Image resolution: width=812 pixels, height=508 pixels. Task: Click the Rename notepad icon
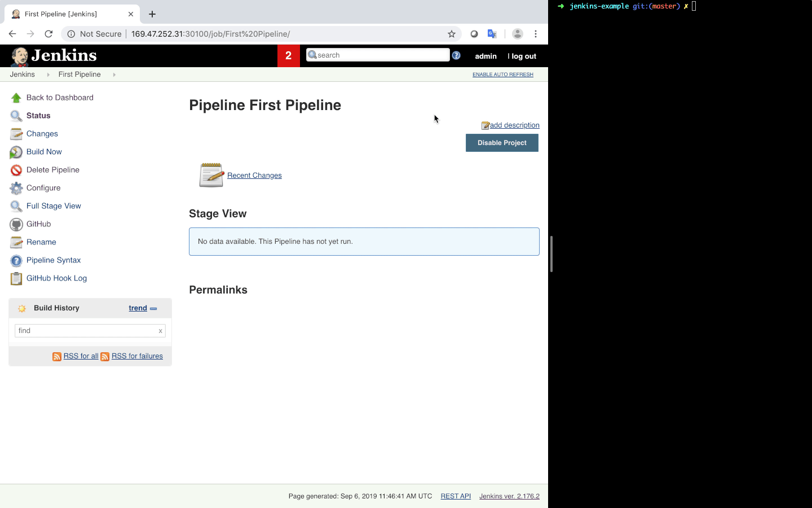[16, 242]
